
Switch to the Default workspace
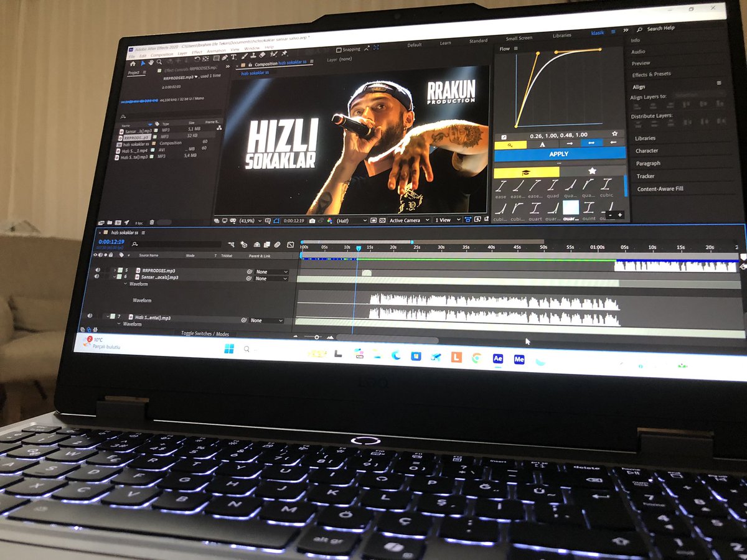[x=415, y=45]
